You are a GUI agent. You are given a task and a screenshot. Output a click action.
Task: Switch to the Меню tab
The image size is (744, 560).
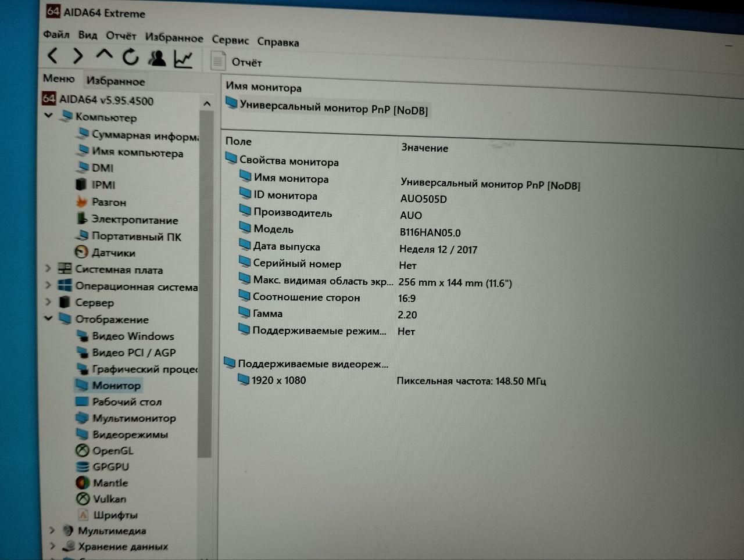[x=59, y=78]
